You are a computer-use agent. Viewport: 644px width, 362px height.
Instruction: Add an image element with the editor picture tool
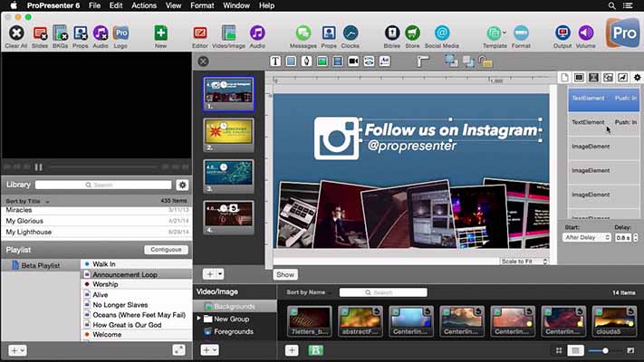pyautogui.click(x=322, y=62)
